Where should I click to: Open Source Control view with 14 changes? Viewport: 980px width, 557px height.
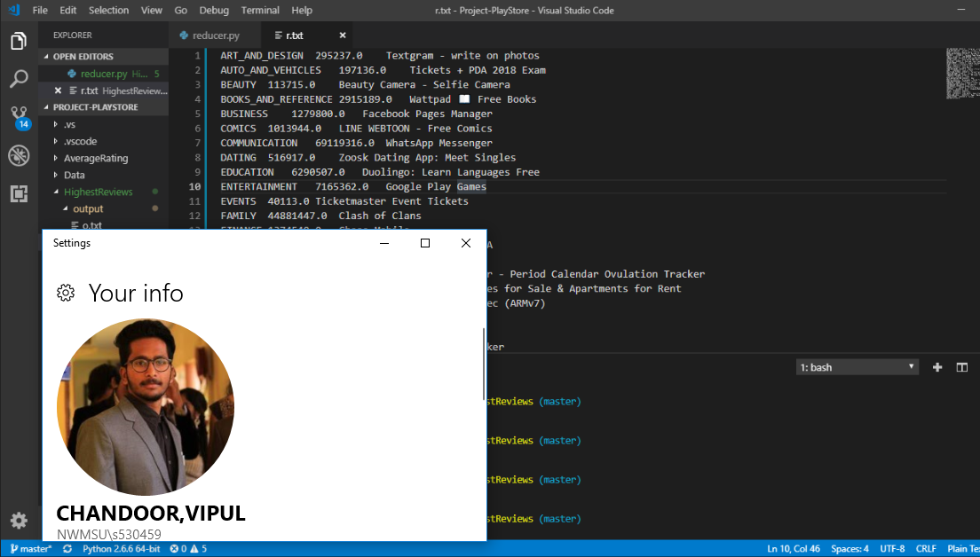coord(19,117)
